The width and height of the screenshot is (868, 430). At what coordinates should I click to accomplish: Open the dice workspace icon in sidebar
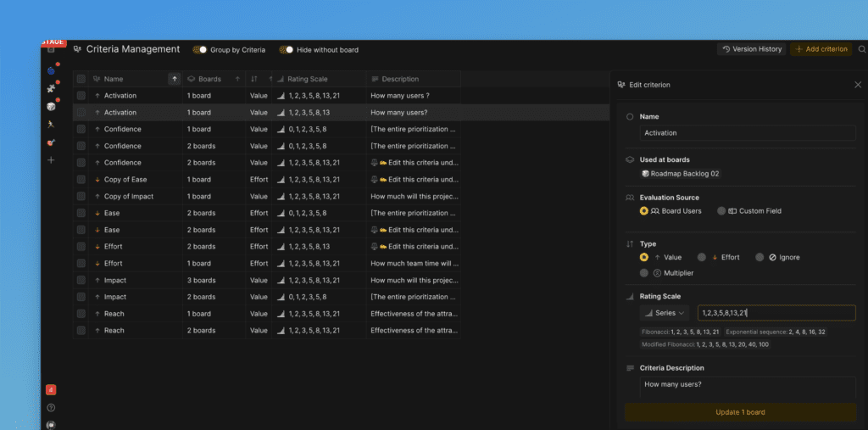(51, 106)
